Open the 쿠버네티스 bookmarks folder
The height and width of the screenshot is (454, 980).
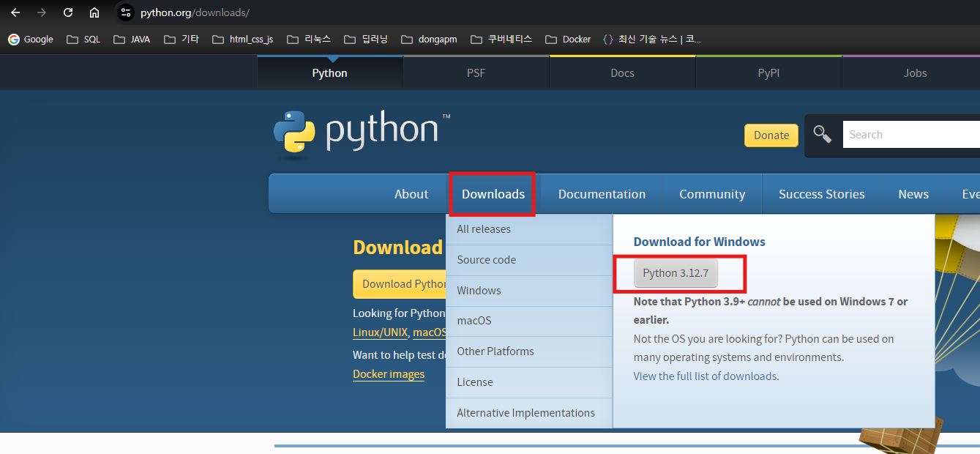tap(501, 40)
